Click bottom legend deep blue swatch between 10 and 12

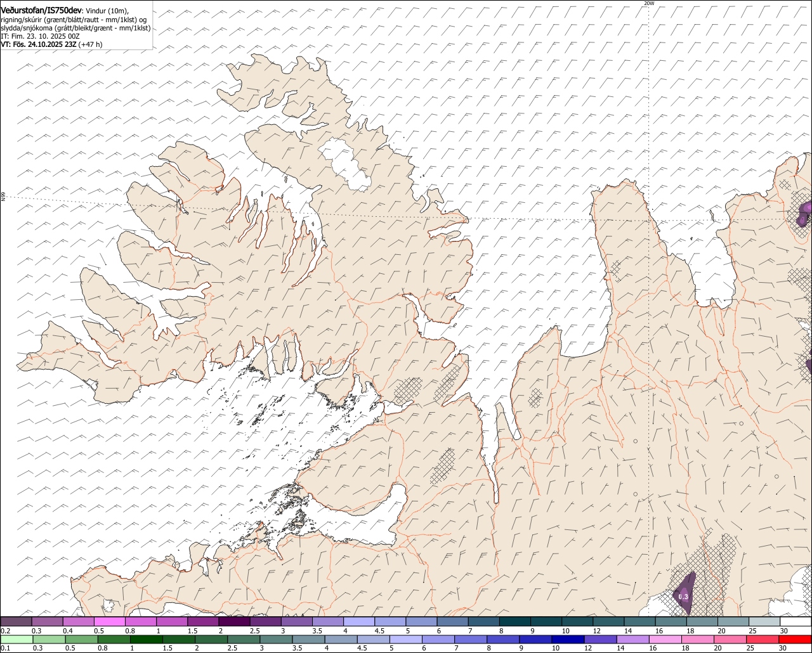pos(568,640)
